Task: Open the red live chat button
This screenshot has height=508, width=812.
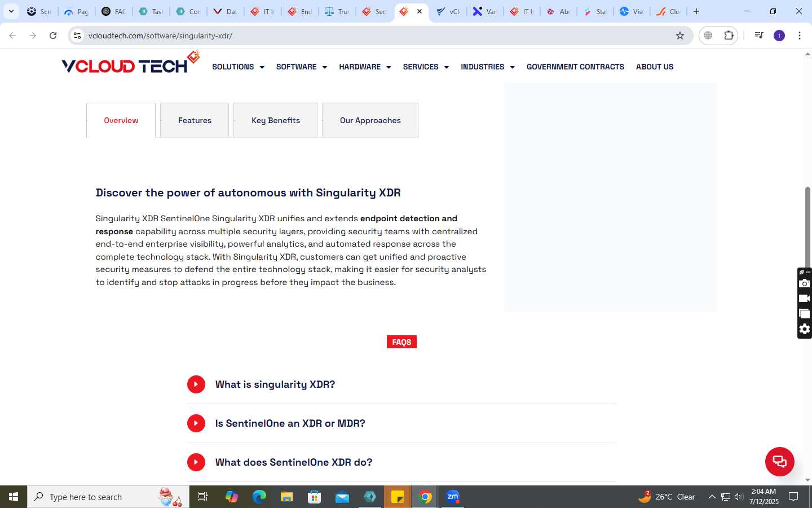Action: point(780,461)
